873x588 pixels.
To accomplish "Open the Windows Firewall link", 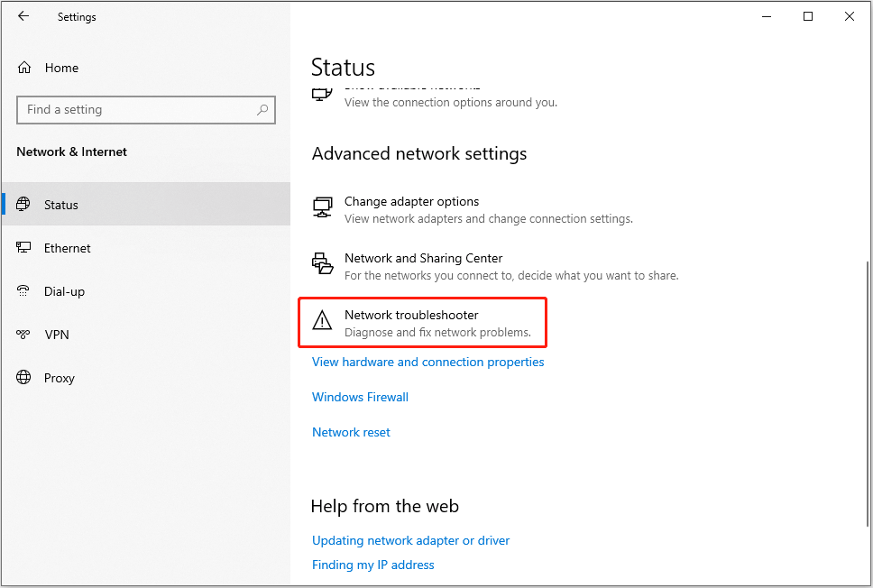I will tap(360, 397).
